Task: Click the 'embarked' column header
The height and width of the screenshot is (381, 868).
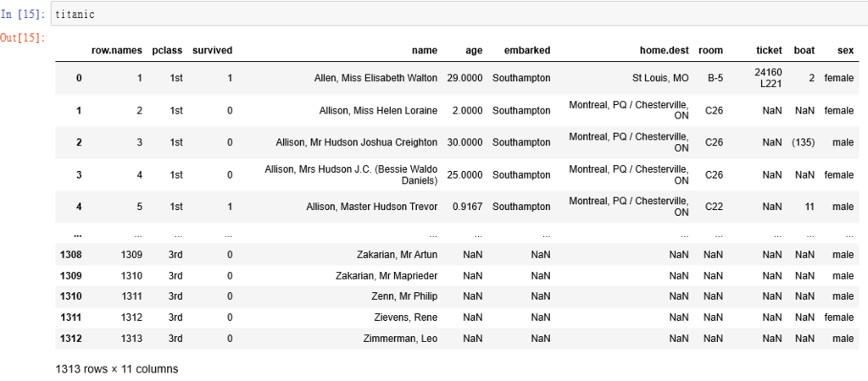Action: (521, 50)
